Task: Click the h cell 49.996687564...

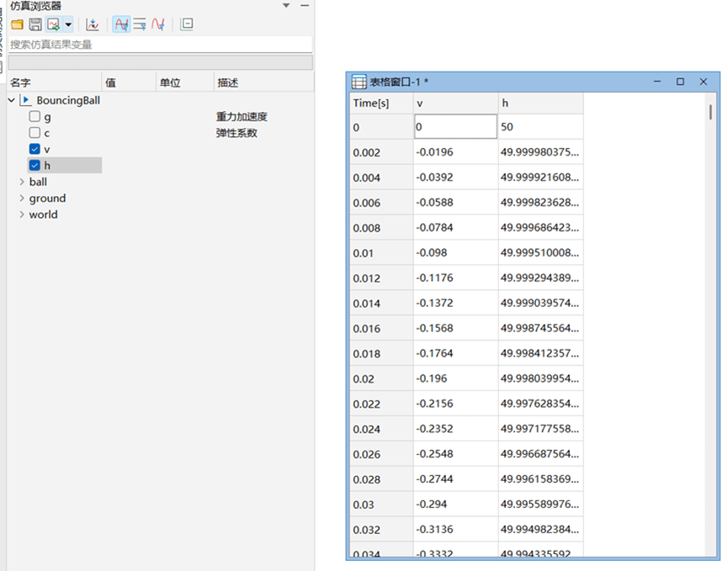Action: click(541, 453)
